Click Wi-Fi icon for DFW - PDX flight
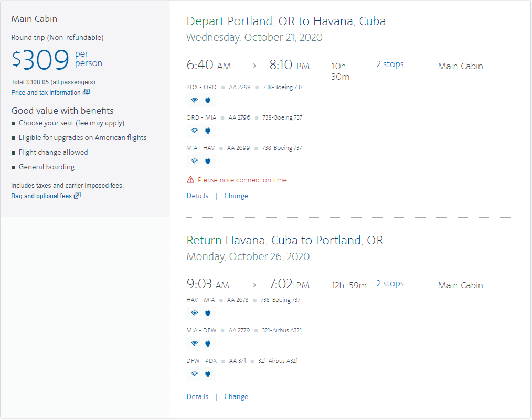Screen dimensions: 532x420 click(x=195, y=374)
